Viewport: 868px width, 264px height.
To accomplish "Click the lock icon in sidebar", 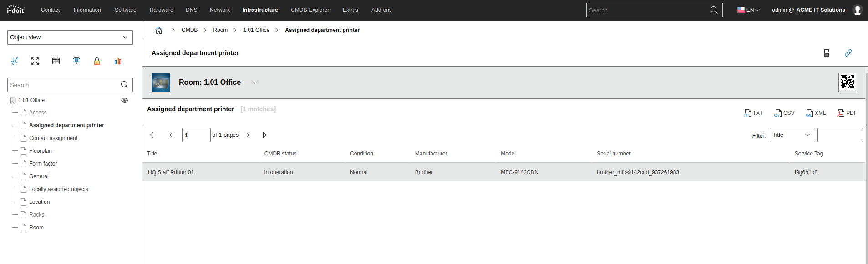I will (97, 61).
